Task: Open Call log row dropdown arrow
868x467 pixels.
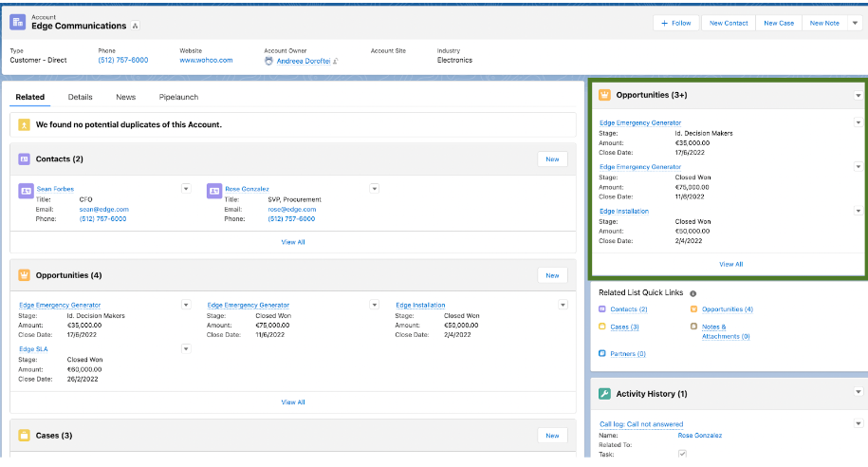Action: (x=858, y=423)
